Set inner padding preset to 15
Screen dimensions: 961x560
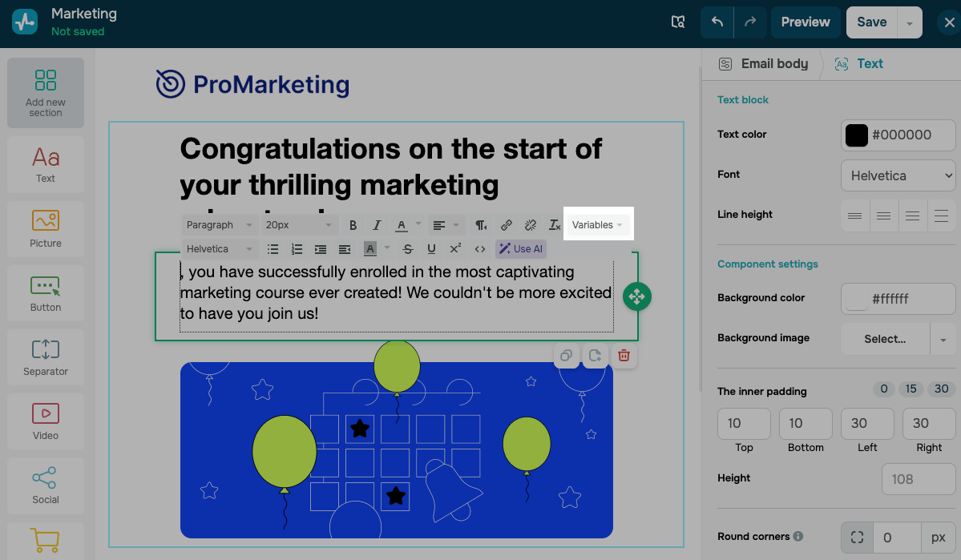(x=911, y=389)
